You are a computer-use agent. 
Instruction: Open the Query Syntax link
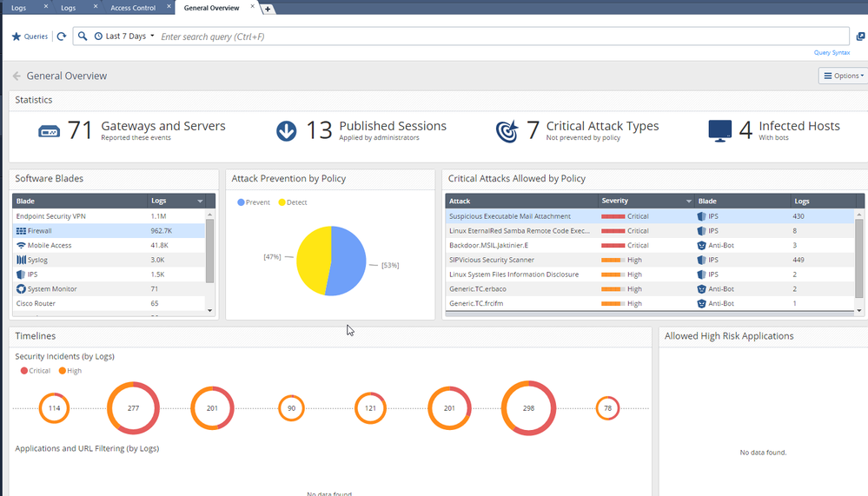[x=832, y=53]
